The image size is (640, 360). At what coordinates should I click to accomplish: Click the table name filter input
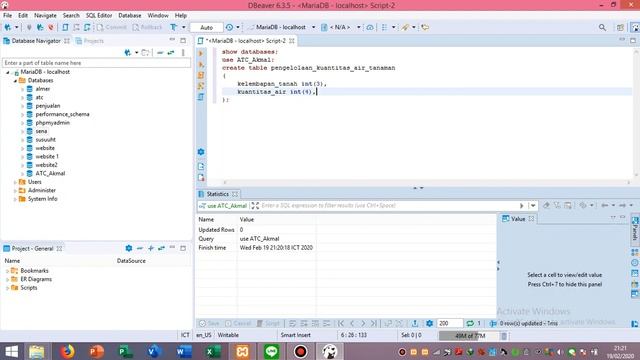coord(96,63)
